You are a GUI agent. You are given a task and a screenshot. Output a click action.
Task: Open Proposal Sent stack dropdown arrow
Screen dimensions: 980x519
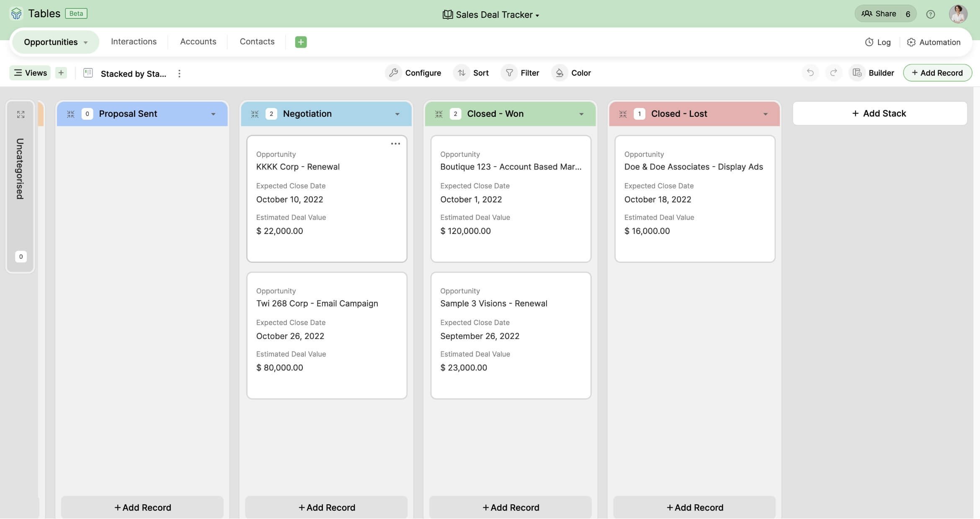pos(213,114)
